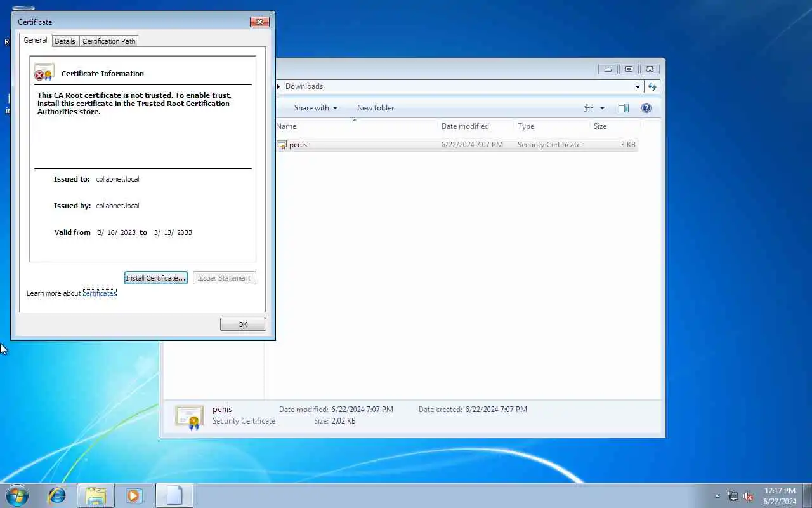Show hidden system tray icons

pos(717,497)
